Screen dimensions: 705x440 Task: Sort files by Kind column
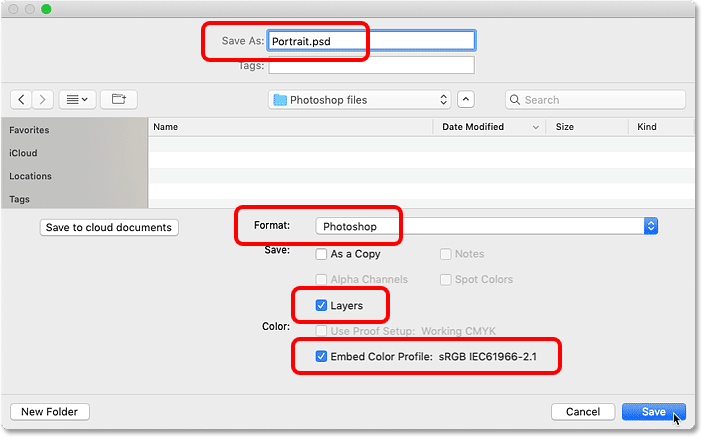(x=661, y=127)
